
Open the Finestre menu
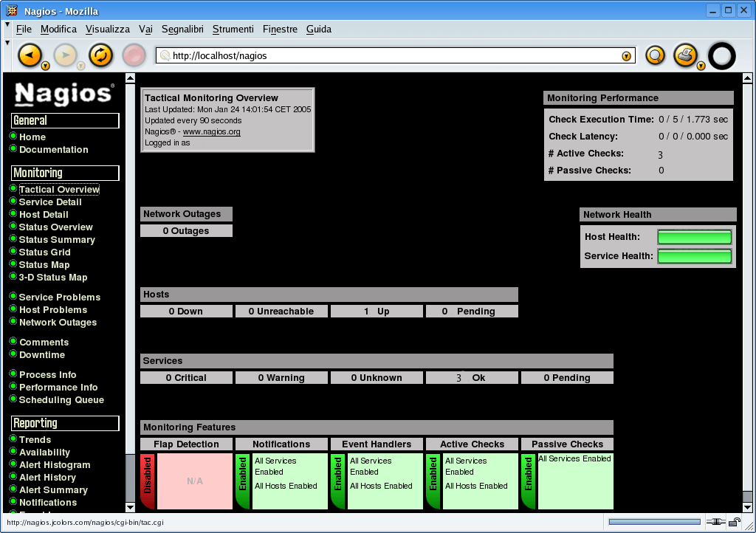(x=280, y=30)
